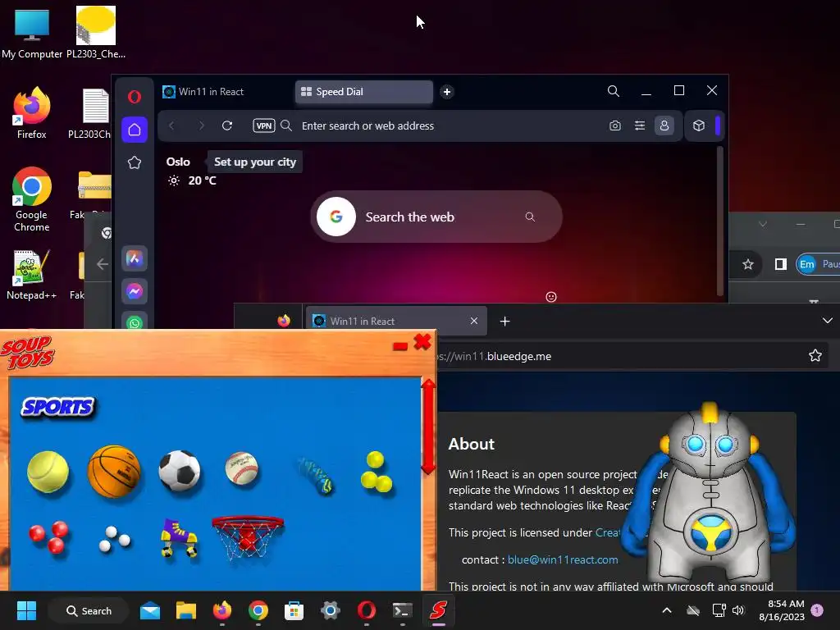Pick the purple roller skate toy

click(179, 538)
